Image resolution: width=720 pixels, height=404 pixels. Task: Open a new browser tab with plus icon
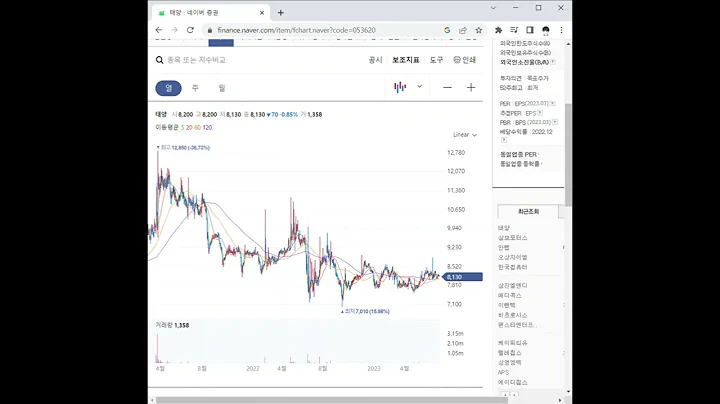click(x=281, y=13)
